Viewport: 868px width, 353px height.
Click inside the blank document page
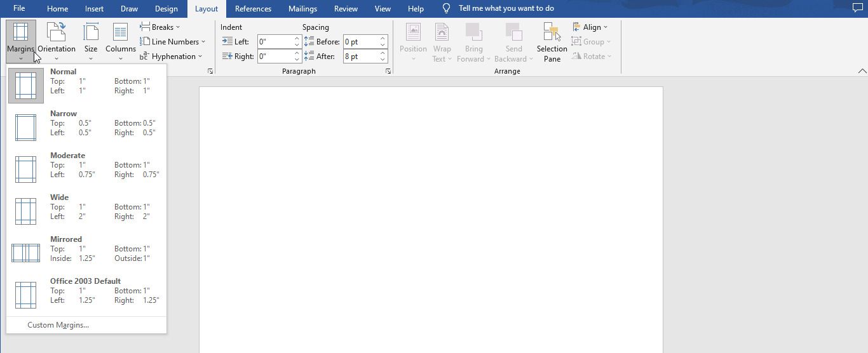(431, 220)
